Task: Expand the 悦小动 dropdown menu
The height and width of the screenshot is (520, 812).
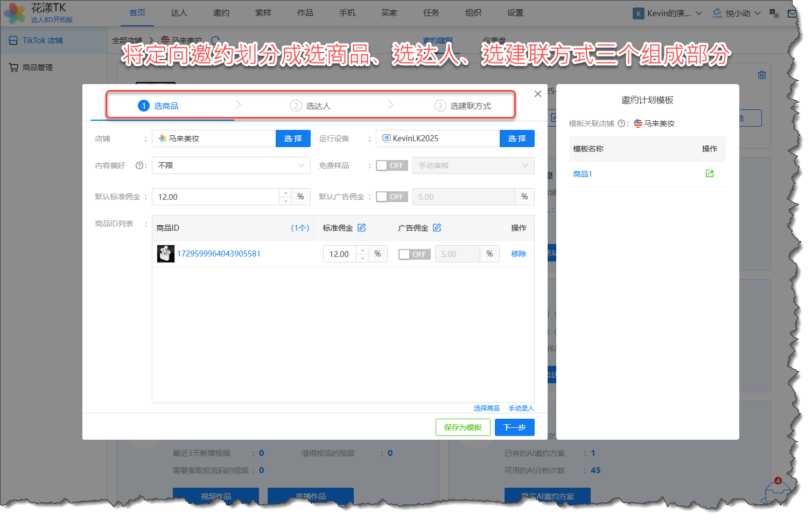Action: click(x=737, y=13)
